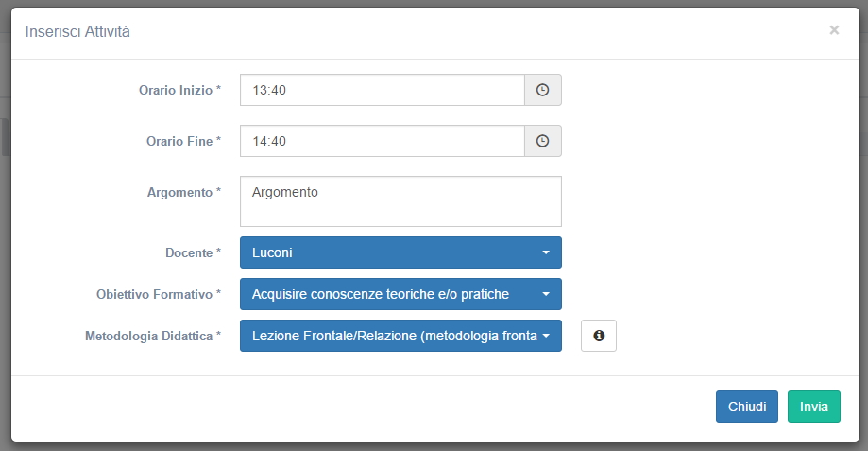The height and width of the screenshot is (451, 868).
Task: Click the "Obiettivo Formativo *" label
Action: coord(159,294)
